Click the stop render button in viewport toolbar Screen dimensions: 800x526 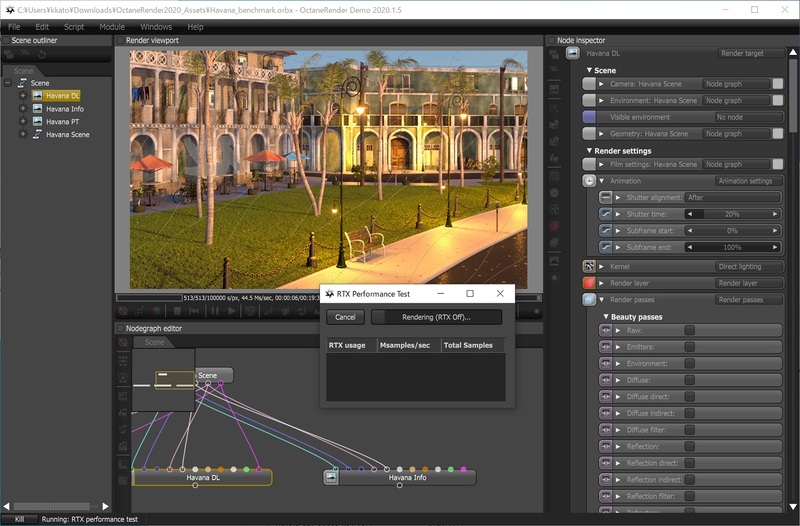[177, 311]
